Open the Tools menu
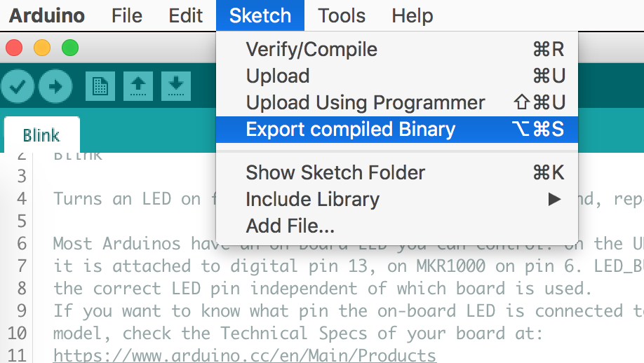Screen dimensions: 644x363 coord(342,15)
